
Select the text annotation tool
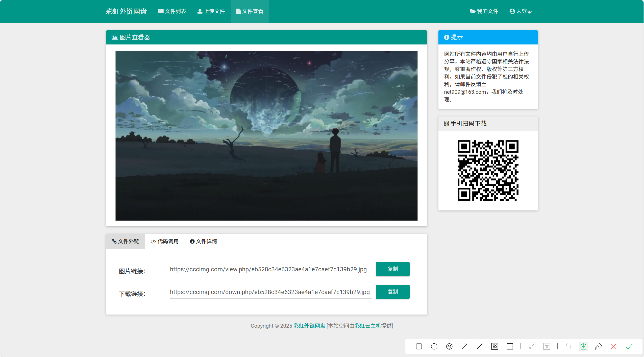point(510,346)
